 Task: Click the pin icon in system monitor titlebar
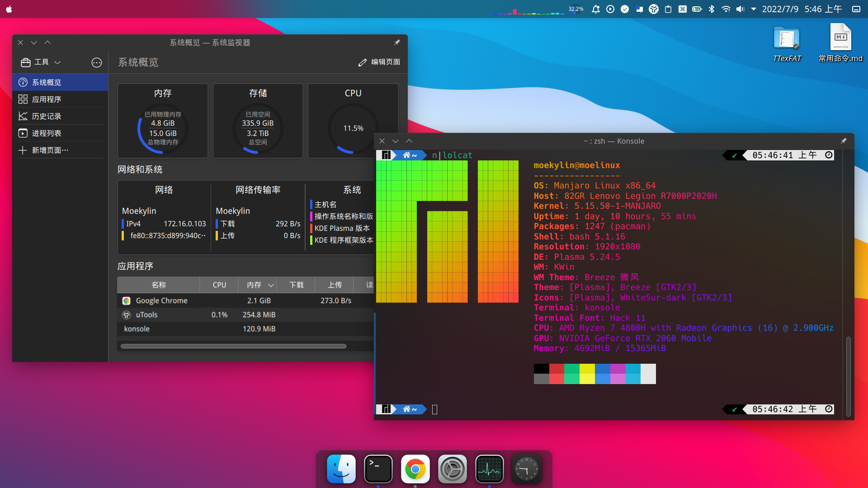click(x=397, y=42)
